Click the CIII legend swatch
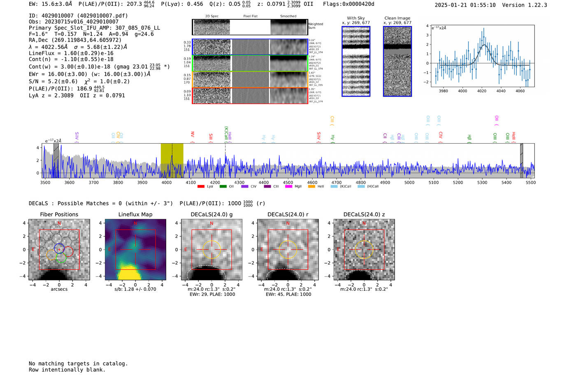This screenshot has width=576, height=392. 267,186
